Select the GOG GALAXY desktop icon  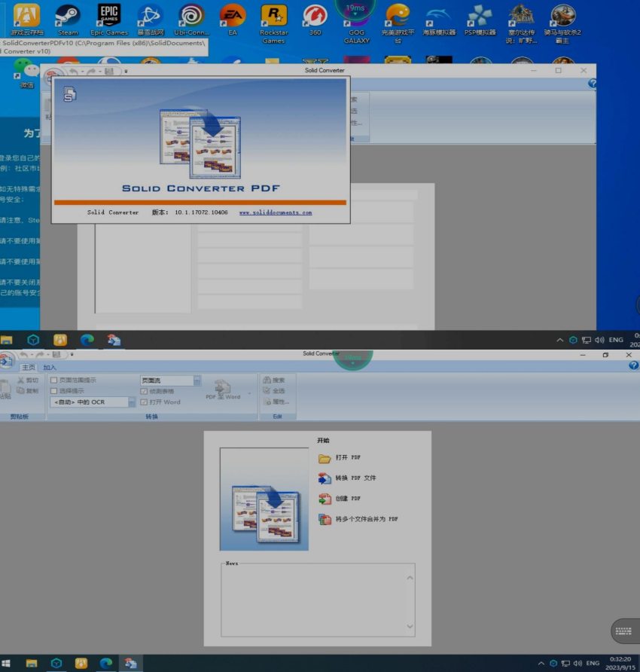point(356,24)
